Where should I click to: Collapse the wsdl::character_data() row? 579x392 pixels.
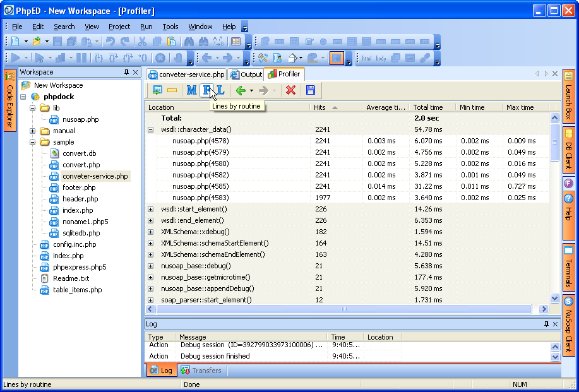[x=151, y=129]
